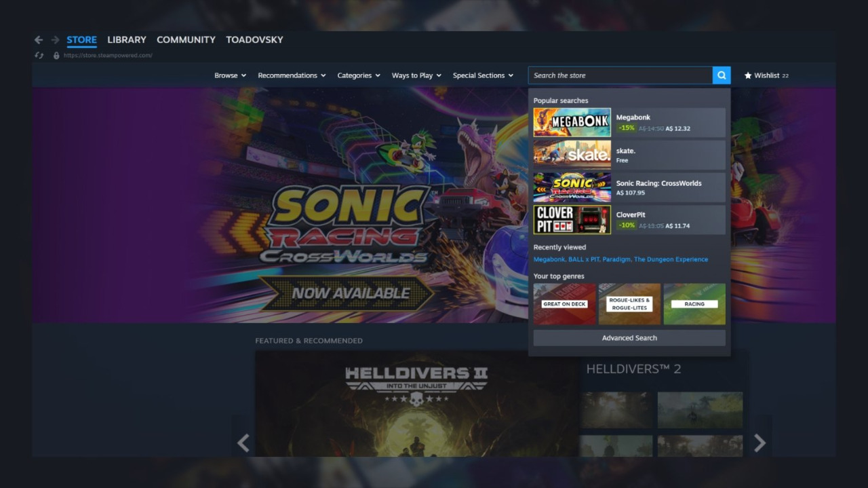The width and height of the screenshot is (868, 488).
Task: Select Sonic Racing: CrossWorlds search result
Action: pyautogui.click(x=629, y=187)
